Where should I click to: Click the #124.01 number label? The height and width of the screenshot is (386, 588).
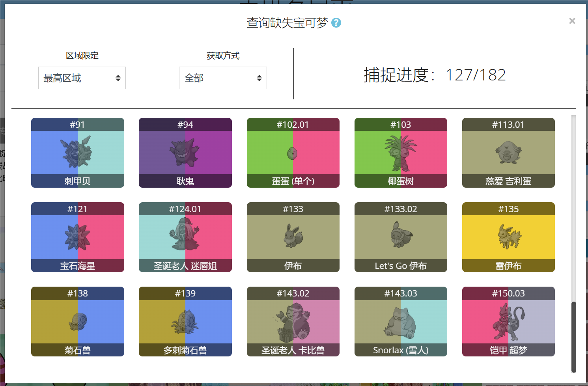(x=185, y=209)
